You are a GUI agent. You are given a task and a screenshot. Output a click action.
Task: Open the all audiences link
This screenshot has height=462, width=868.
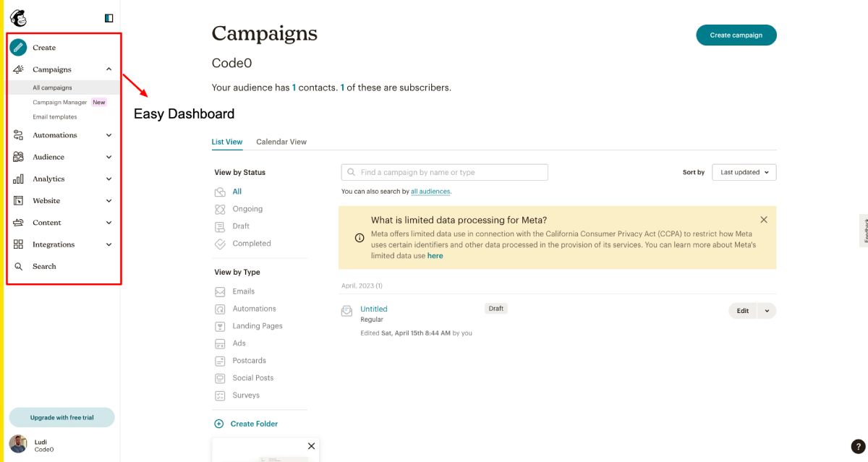pos(430,191)
